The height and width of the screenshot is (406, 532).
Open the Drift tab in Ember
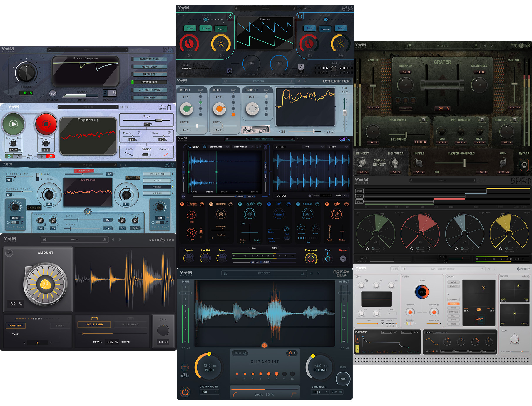(x=429, y=332)
